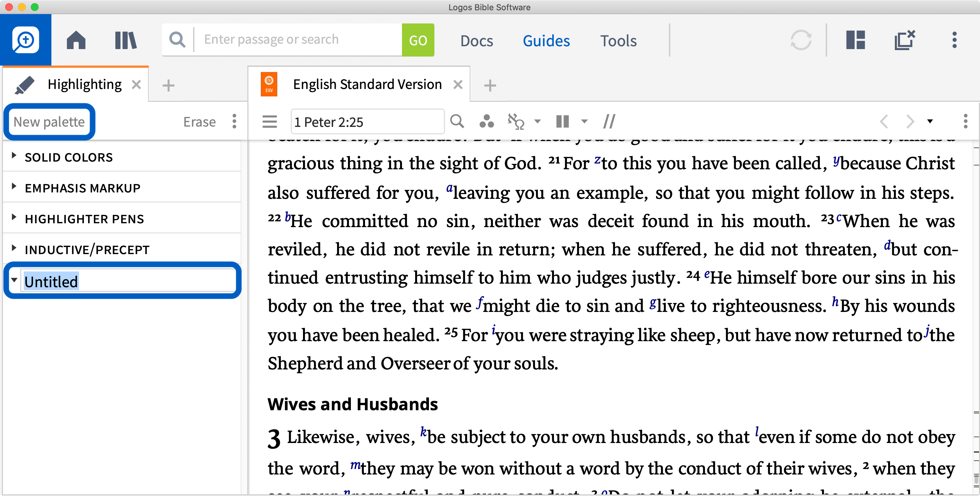Open the Logos Factbook search icon
This screenshot has height=496, width=980.
[x=25, y=40]
